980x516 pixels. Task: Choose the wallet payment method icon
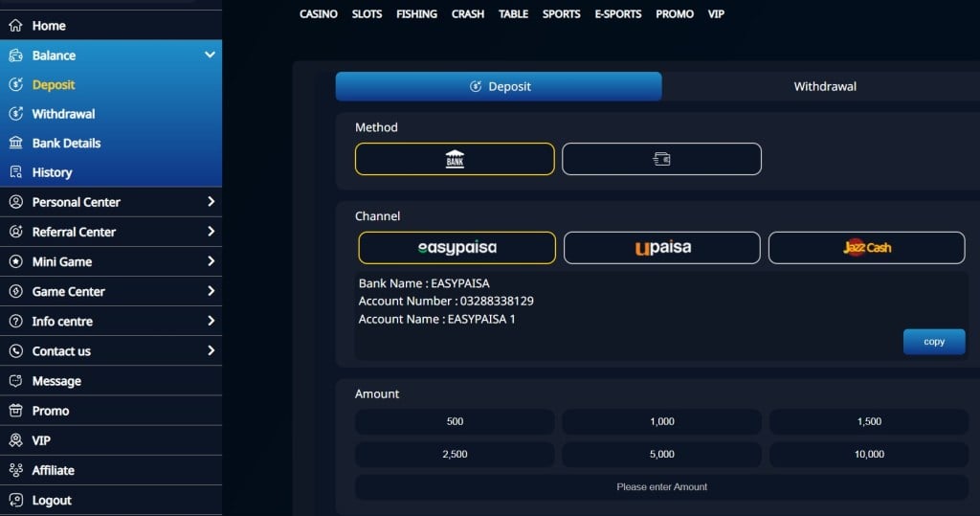661,159
